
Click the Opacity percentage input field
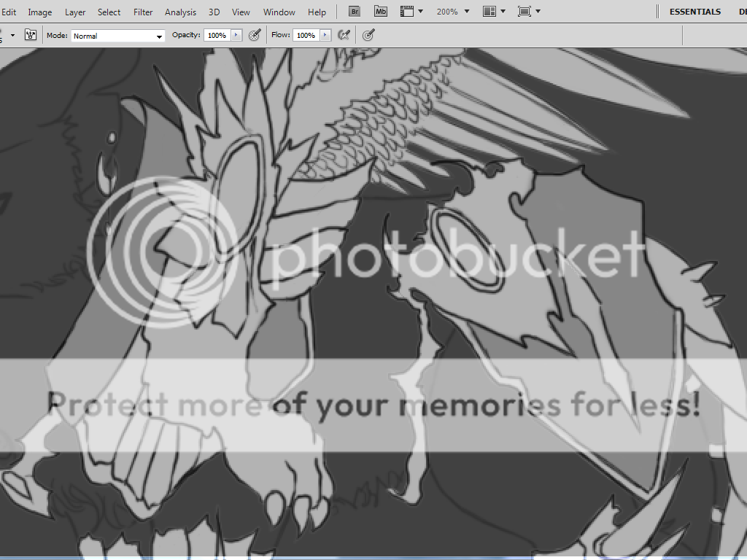(x=217, y=35)
